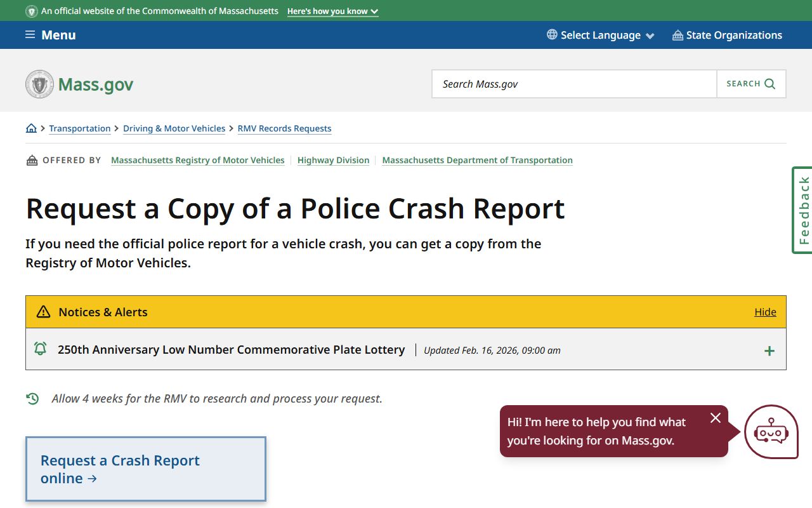Visit Massachusetts Department of Transportation link
Image resolution: width=812 pixels, height=508 pixels.
pyautogui.click(x=477, y=160)
